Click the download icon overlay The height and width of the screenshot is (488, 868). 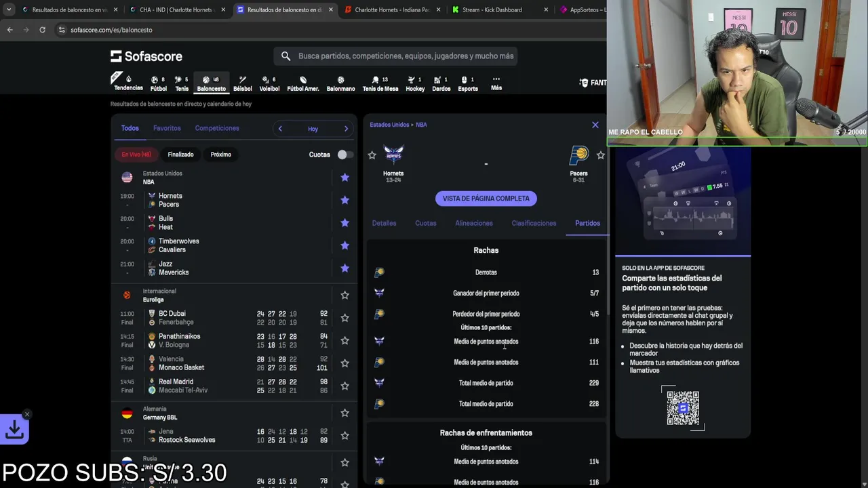click(14, 429)
